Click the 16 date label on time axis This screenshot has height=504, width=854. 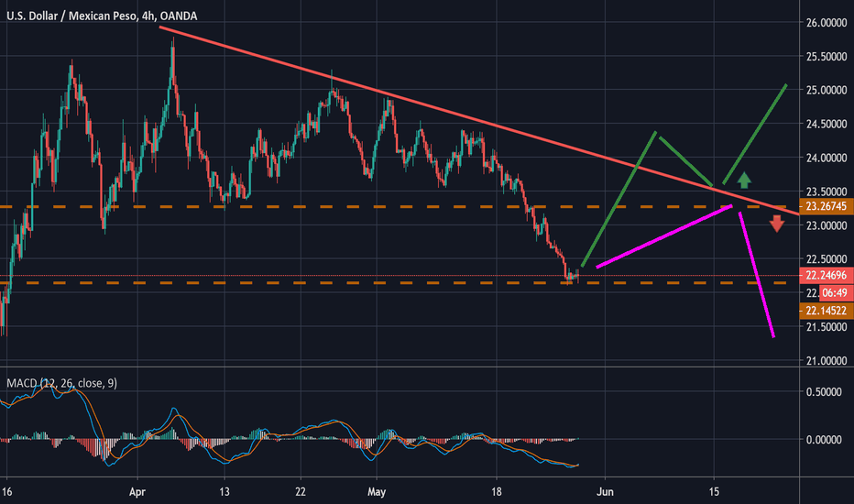[x=6, y=491]
